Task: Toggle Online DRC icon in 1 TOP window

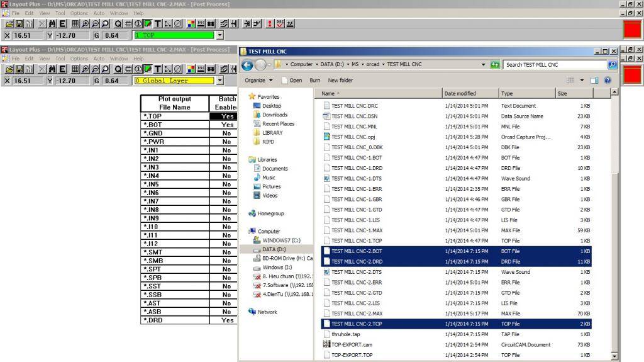Action: click(x=201, y=24)
